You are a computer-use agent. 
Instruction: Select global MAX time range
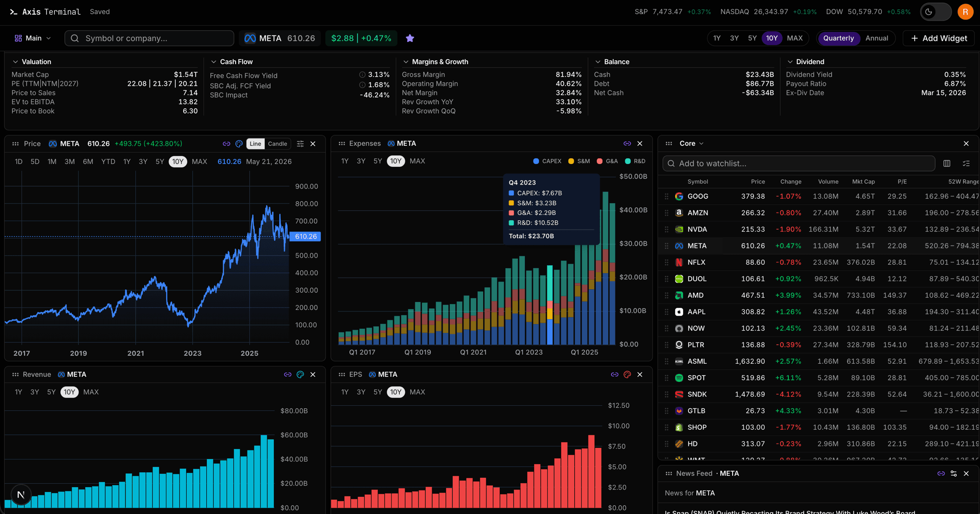pyautogui.click(x=795, y=38)
